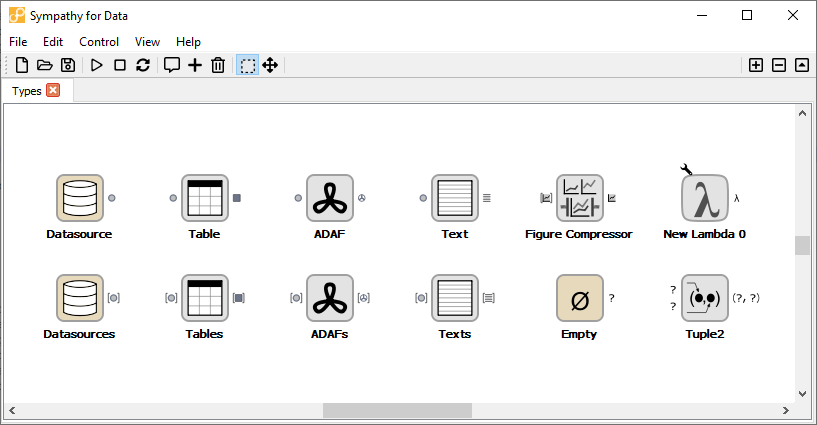Toggle the panning mode with the four-arrow icon

click(x=270, y=65)
